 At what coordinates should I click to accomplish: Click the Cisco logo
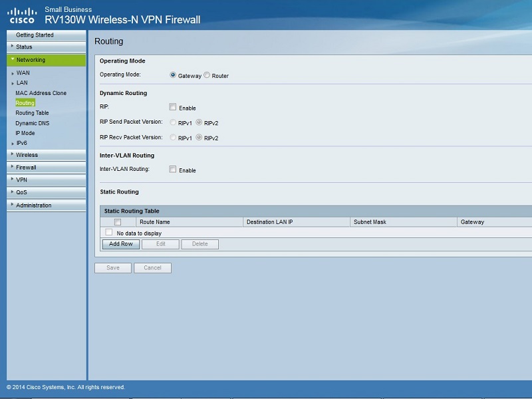pos(22,15)
